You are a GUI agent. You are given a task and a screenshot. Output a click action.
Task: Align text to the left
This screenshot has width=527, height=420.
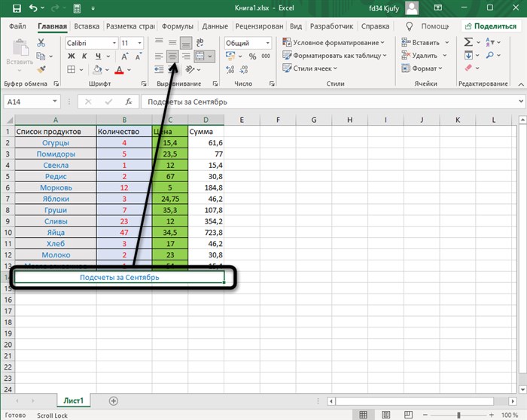tap(159, 56)
